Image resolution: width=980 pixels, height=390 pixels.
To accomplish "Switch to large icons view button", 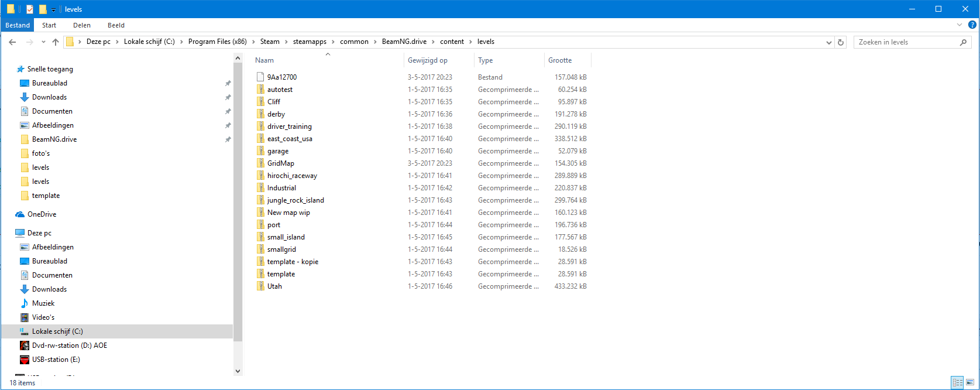I will point(970,382).
